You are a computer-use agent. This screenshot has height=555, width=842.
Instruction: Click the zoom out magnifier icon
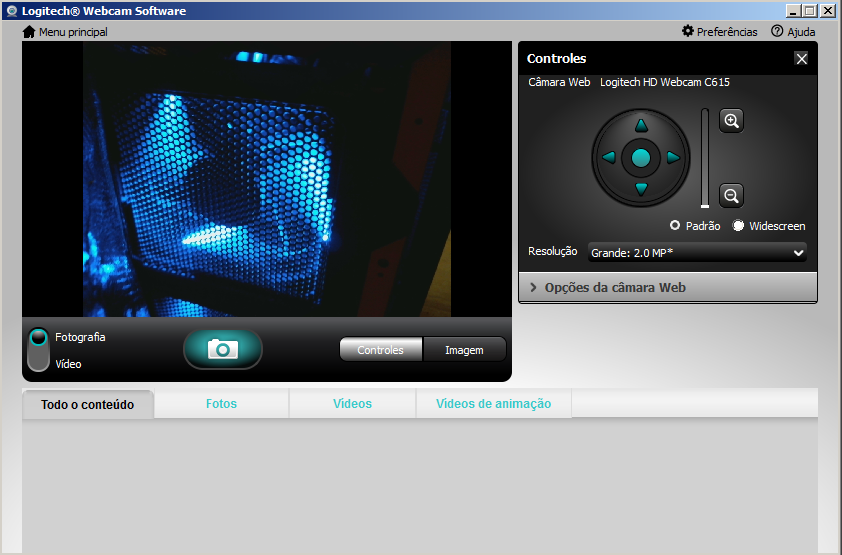tap(732, 196)
